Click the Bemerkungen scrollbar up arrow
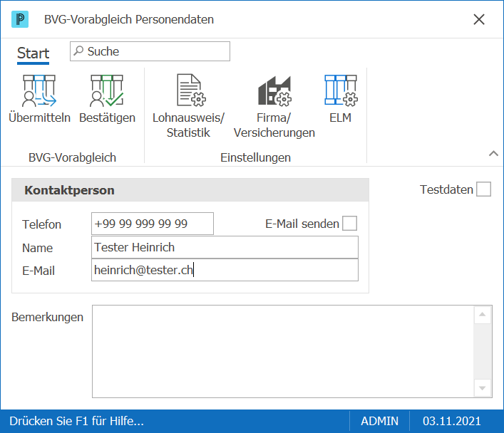 point(482,315)
